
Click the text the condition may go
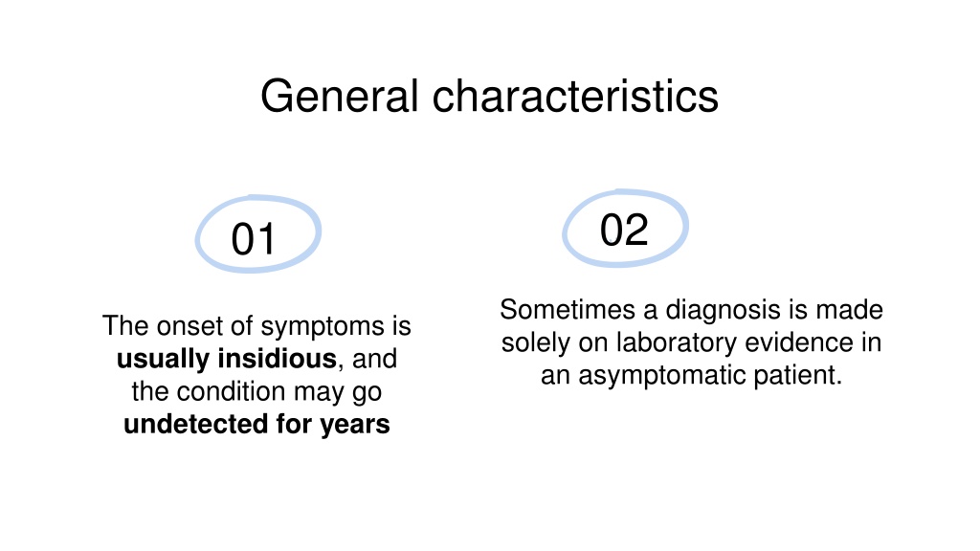[x=256, y=391]
